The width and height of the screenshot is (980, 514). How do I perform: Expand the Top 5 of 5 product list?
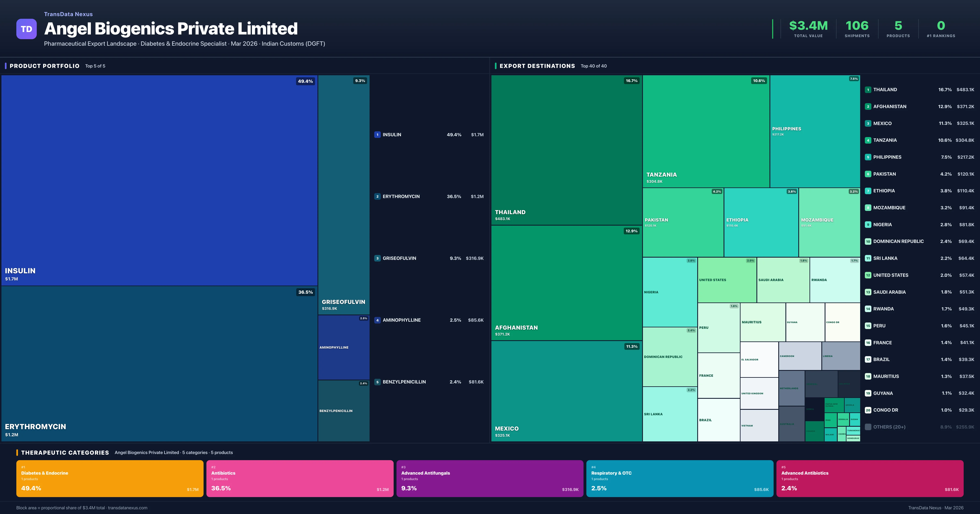tap(95, 66)
